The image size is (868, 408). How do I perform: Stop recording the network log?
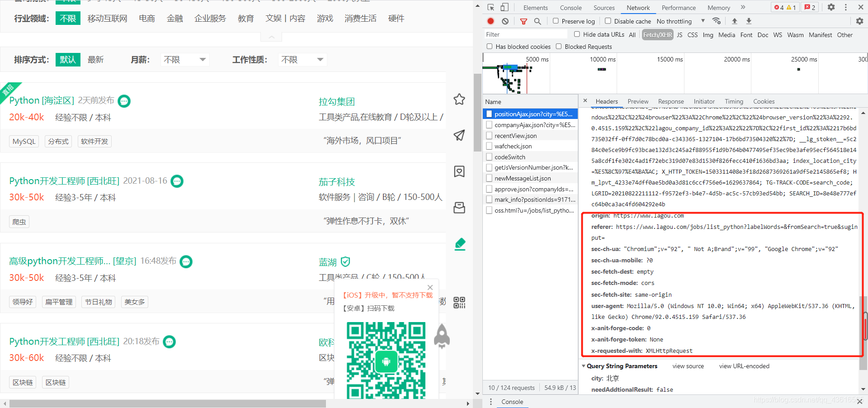pyautogui.click(x=490, y=21)
